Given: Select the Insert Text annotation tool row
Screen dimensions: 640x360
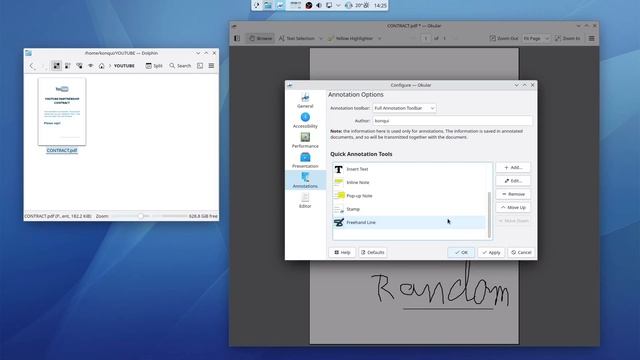Looking at the screenshot, I should click(409, 169).
